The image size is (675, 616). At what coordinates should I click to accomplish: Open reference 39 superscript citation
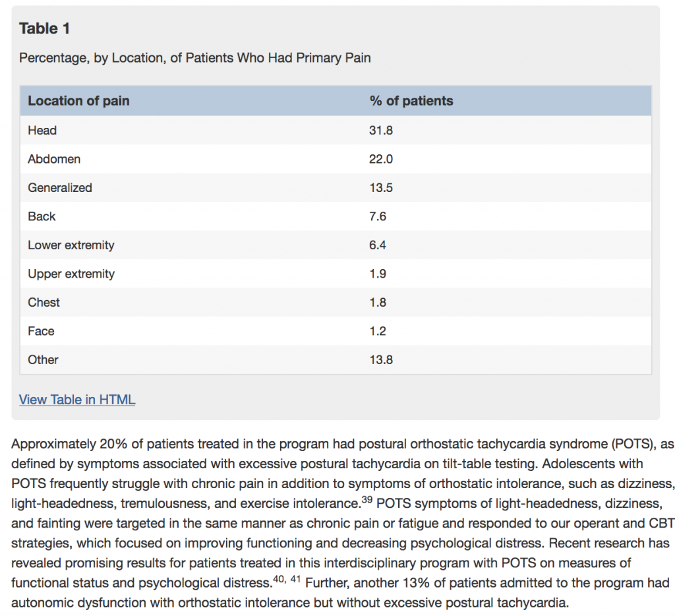pos(367,499)
